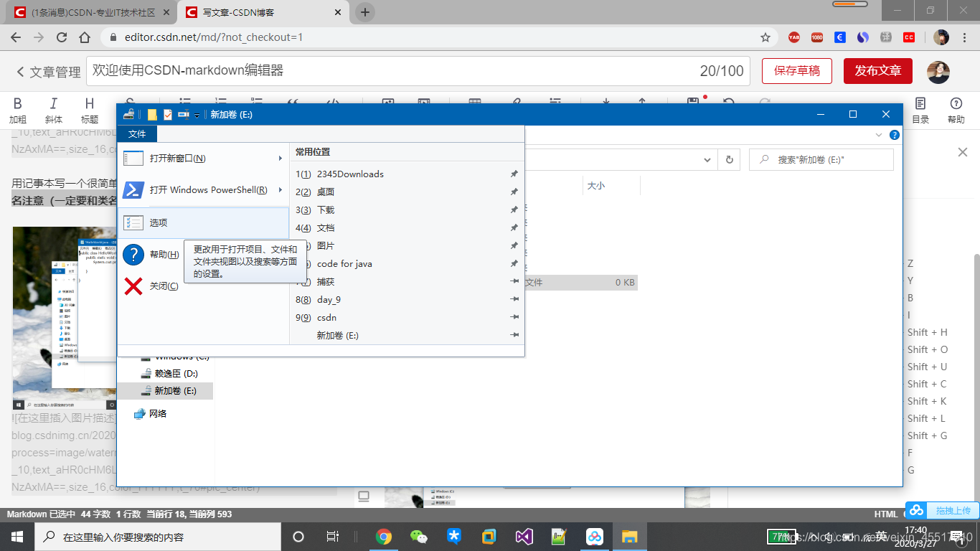Click the 保存草稿 button
This screenshot has width=980, height=551.
click(797, 71)
